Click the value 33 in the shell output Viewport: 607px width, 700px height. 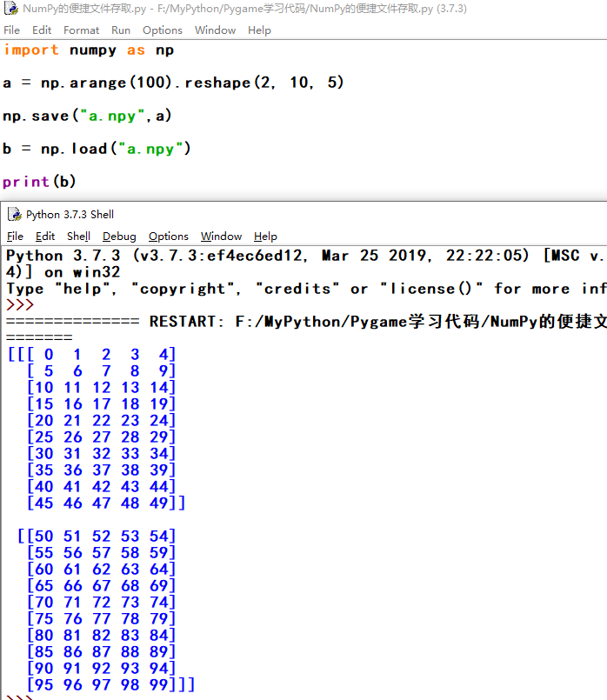130,454
